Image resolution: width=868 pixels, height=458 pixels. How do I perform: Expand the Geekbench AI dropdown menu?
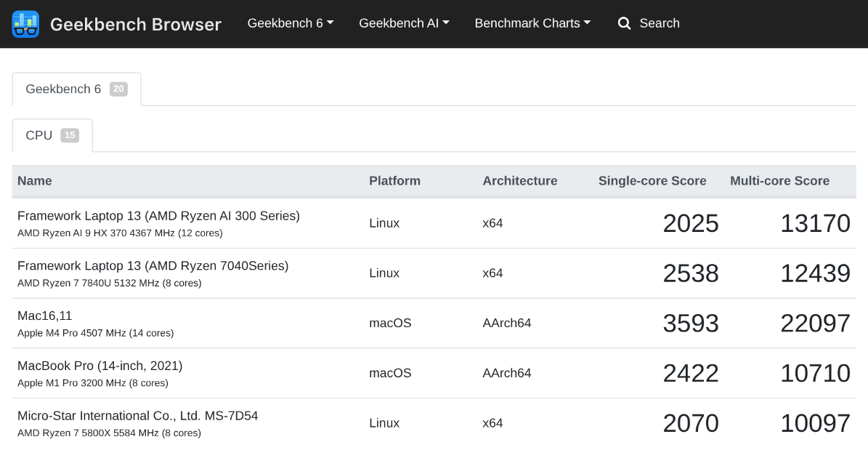point(404,23)
